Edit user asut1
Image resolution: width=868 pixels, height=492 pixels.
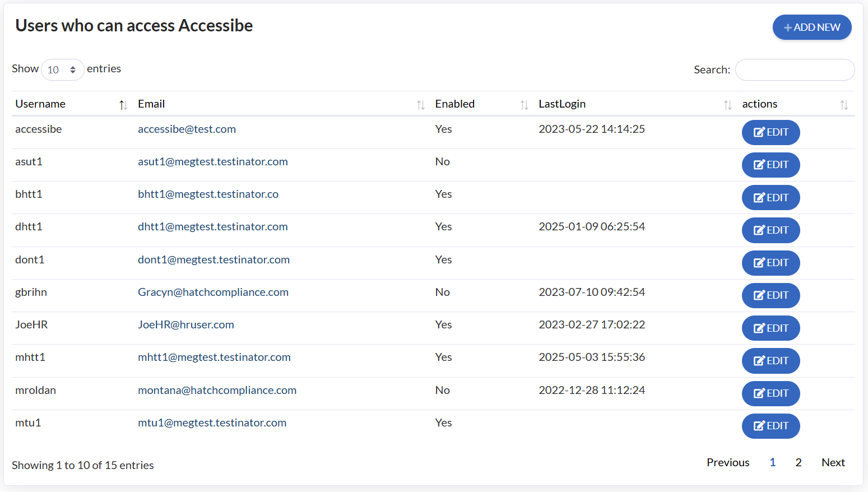(x=770, y=165)
